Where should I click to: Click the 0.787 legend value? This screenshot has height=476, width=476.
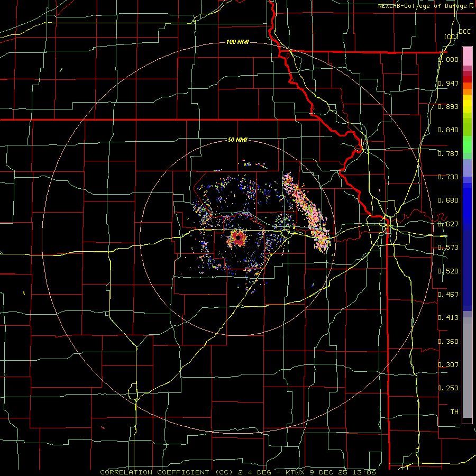(x=448, y=153)
